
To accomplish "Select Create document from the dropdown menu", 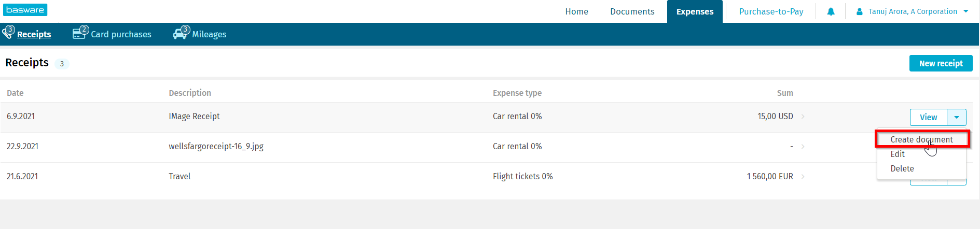I will [x=921, y=139].
